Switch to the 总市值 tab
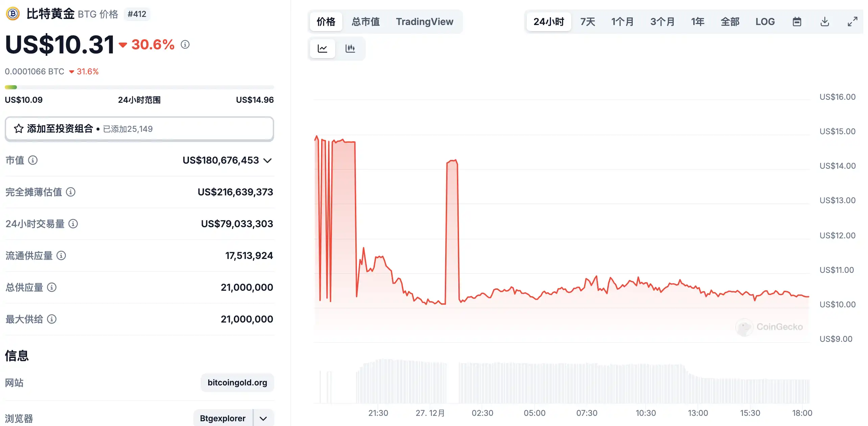The height and width of the screenshot is (426, 868). (365, 22)
